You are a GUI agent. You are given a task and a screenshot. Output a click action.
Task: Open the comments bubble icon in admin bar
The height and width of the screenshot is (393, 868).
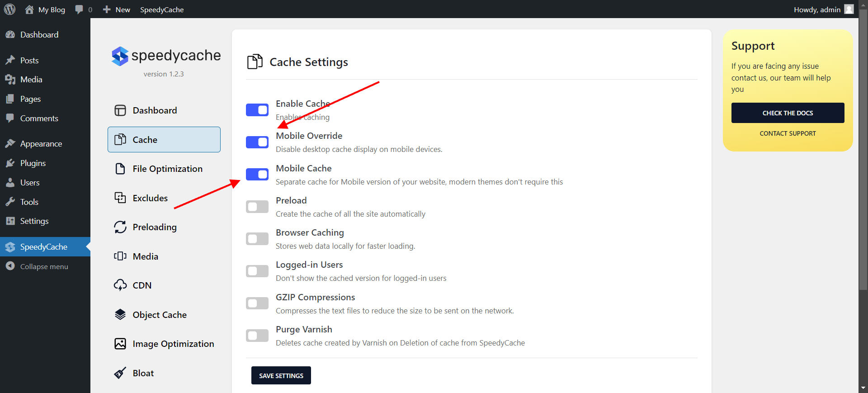click(x=79, y=9)
